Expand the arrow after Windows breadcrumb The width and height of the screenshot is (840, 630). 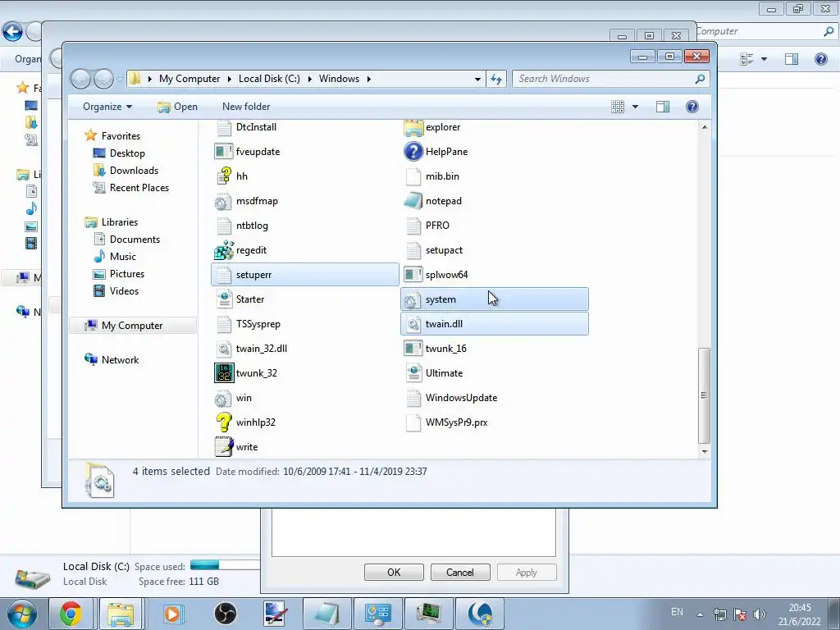pos(369,80)
